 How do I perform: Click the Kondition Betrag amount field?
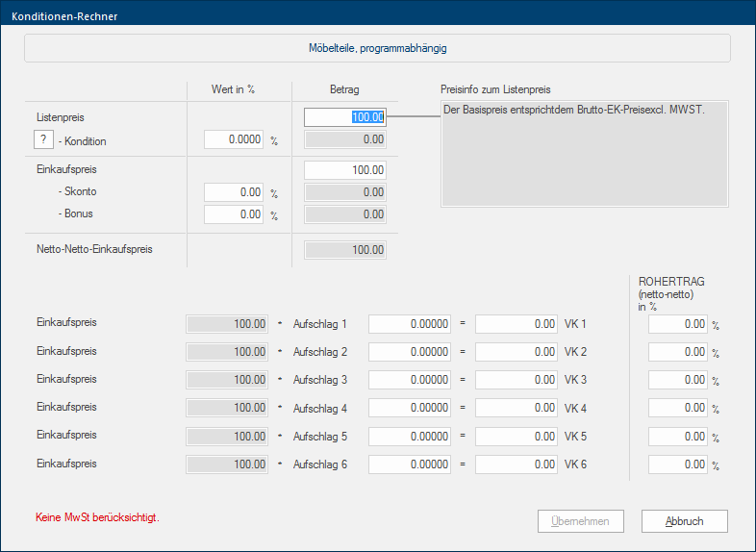[x=345, y=139]
